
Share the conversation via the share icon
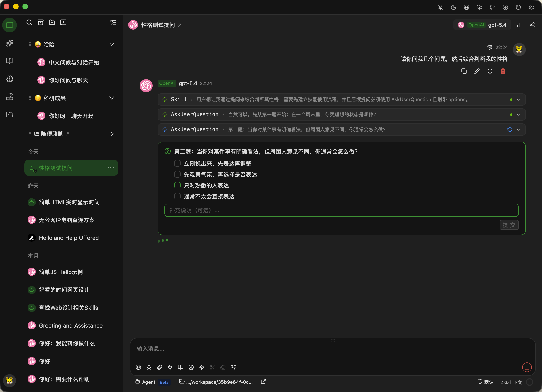(x=532, y=25)
